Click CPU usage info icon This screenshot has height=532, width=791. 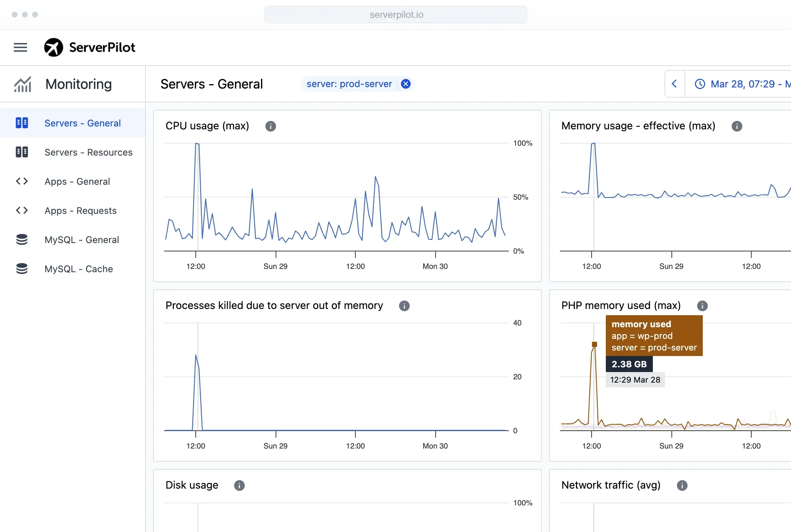(x=270, y=126)
